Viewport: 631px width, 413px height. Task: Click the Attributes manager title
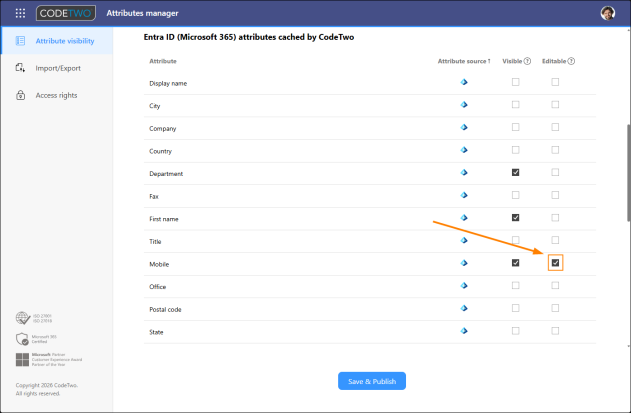coord(142,13)
